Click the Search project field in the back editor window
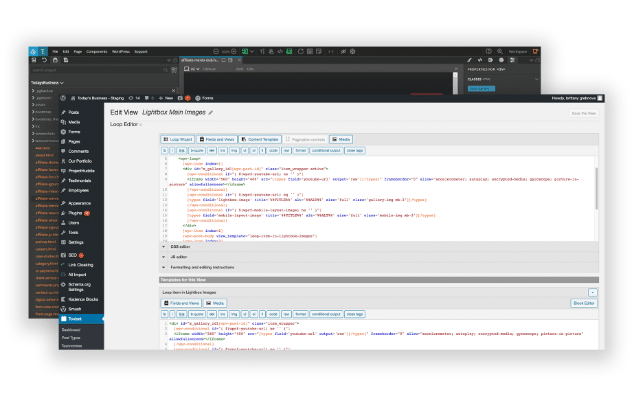The height and width of the screenshot is (398, 636). point(100,70)
